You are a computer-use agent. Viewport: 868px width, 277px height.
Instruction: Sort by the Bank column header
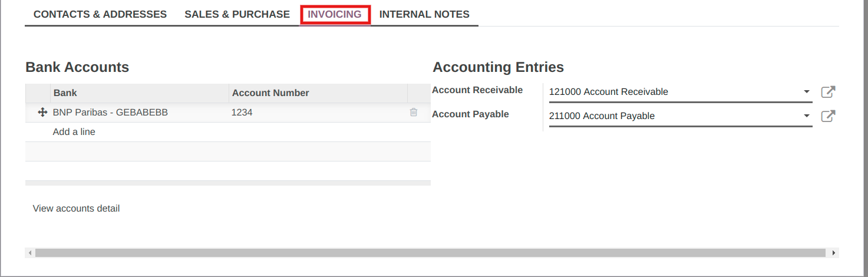[139, 93]
